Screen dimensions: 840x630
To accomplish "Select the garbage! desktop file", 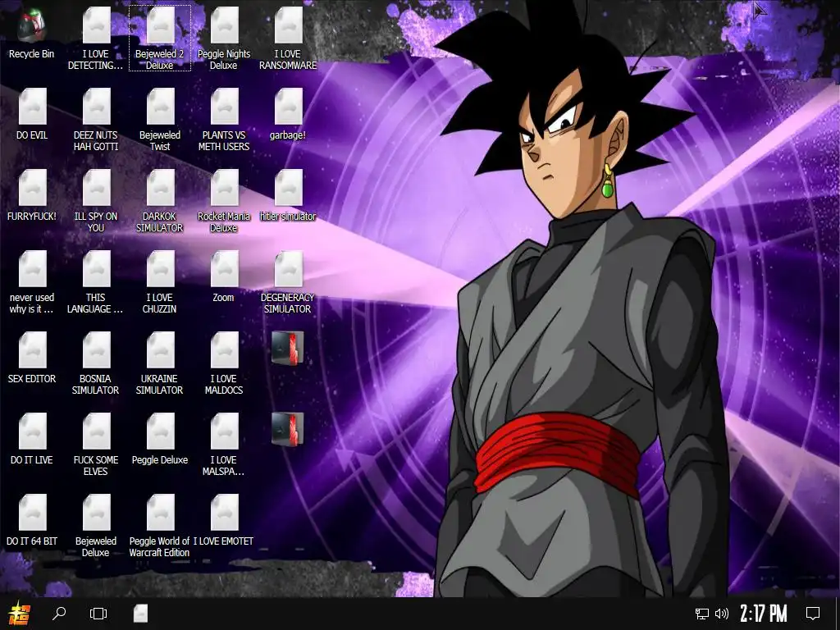I will coord(288,114).
